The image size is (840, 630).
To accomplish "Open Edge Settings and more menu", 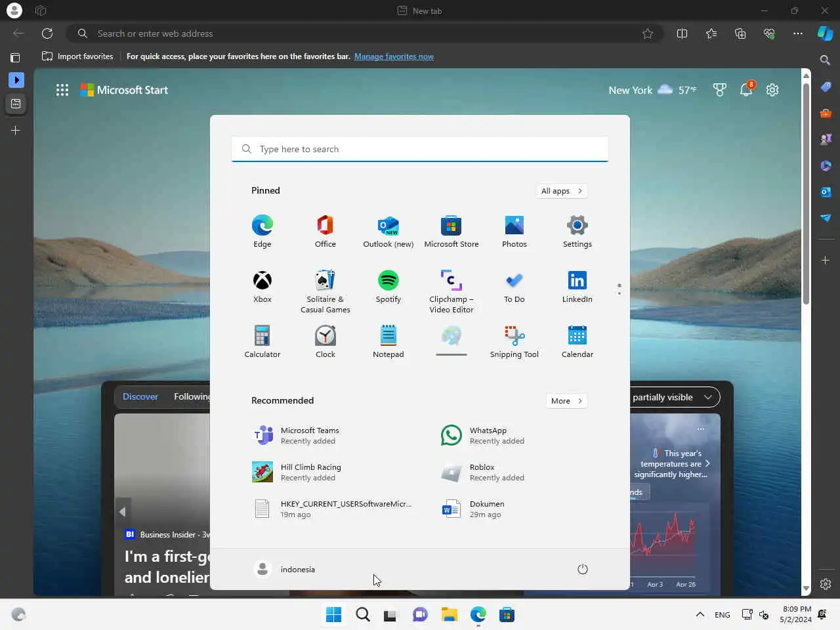I will point(798,33).
